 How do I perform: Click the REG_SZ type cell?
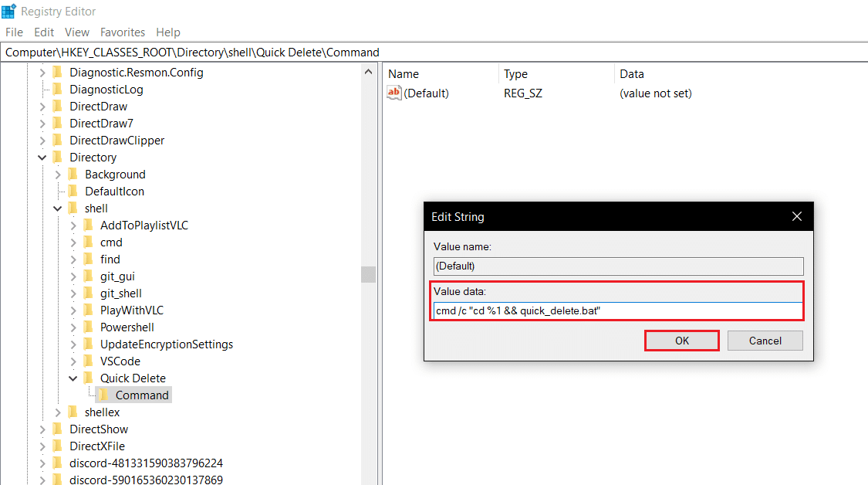click(523, 93)
